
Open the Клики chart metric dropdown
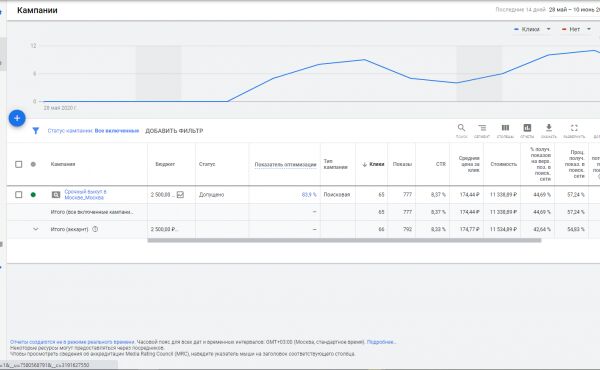pyautogui.click(x=532, y=29)
